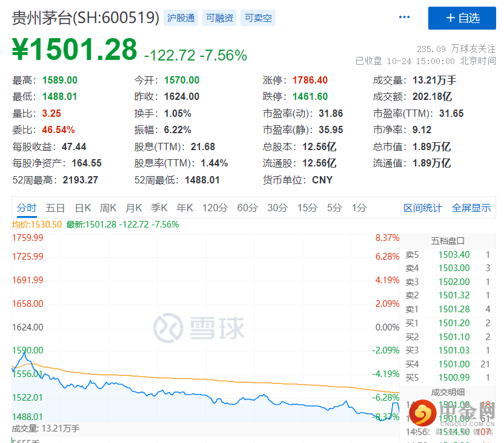Viewport: 504px width, 443px height.
Task: Switch to the 日K chart tab
Action: (x=83, y=208)
